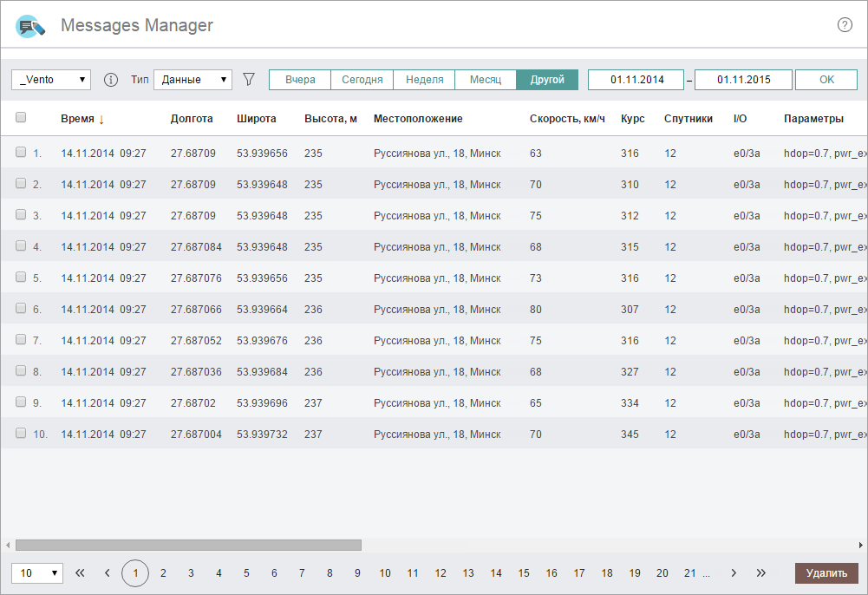This screenshot has width=868, height=595.
Task: Select the Сегодня period tab
Action: [x=362, y=80]
